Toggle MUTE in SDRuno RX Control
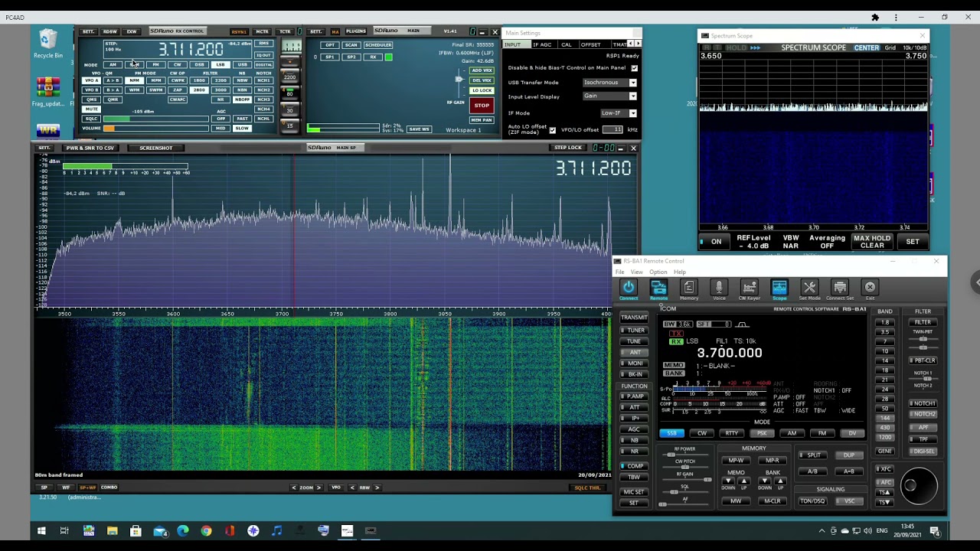Image resolution: width=980 pixels, height=551 pixels. pyautogui.click(x=92, y=109)
